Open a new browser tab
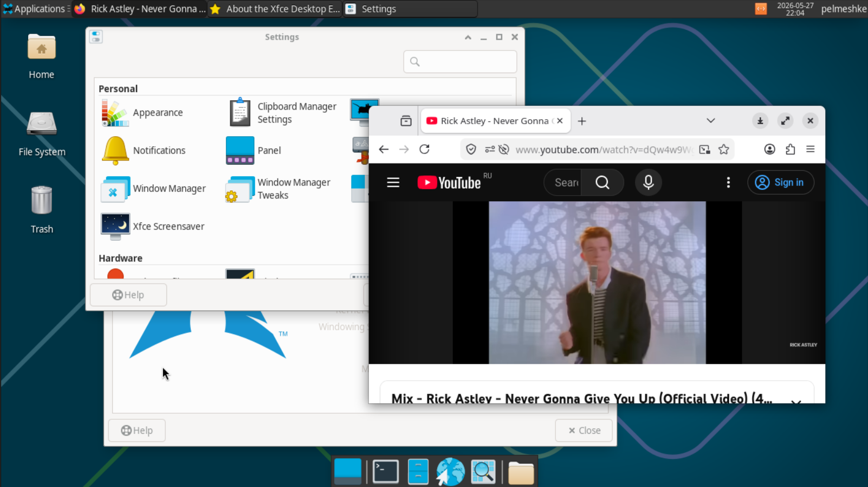The image size is (868, 487). (x=582, y=121)
